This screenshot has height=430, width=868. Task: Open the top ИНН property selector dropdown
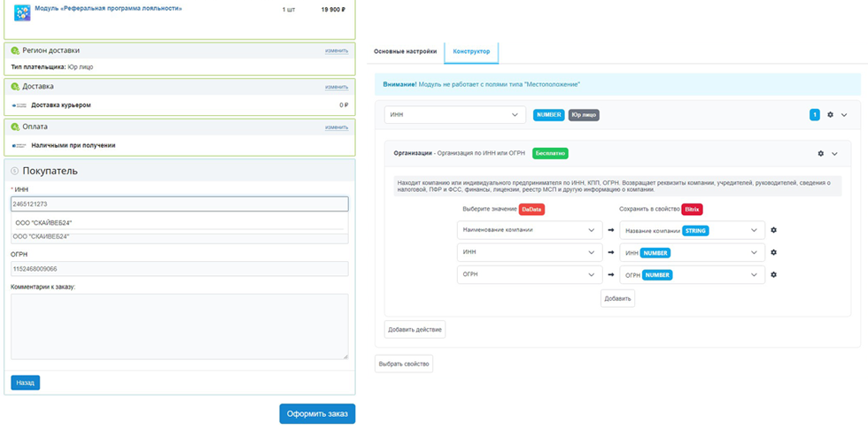tap(455, 115)
